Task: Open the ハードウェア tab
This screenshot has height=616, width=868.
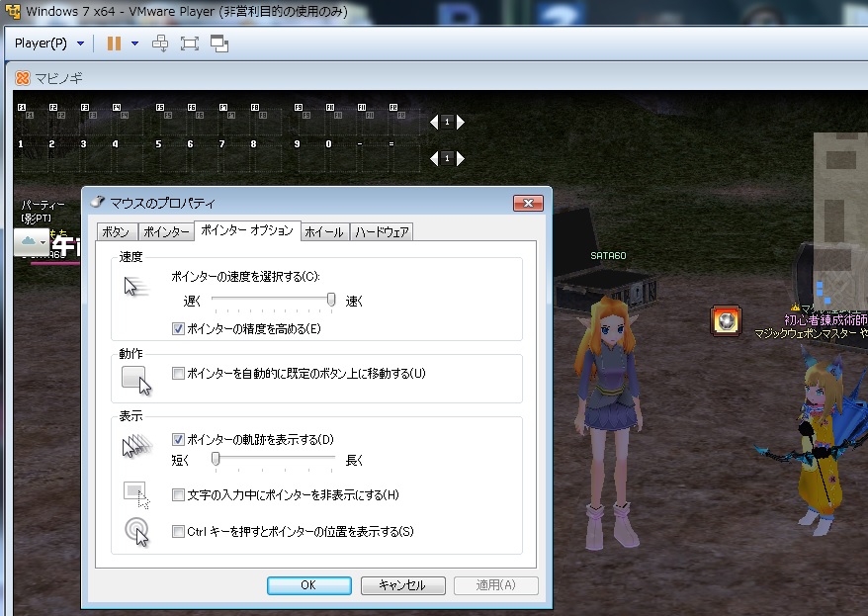Action: pyautogui.click(x=382, y=232)
